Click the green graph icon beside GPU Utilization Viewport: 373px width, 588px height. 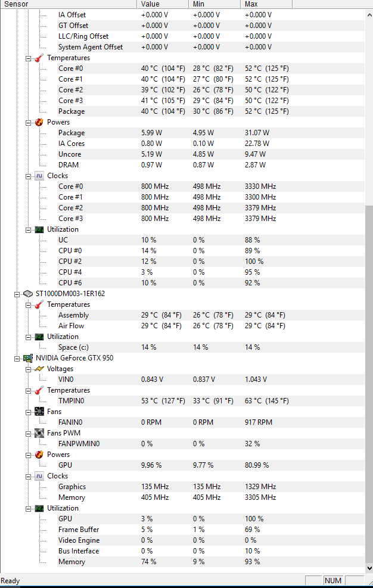point(39,509)
